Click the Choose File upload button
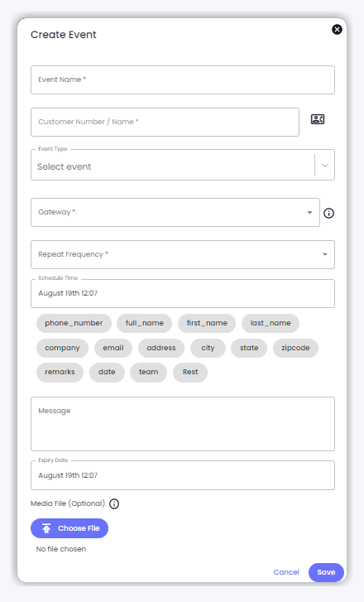This screenshot has width=364, height=602. [69, 528]
